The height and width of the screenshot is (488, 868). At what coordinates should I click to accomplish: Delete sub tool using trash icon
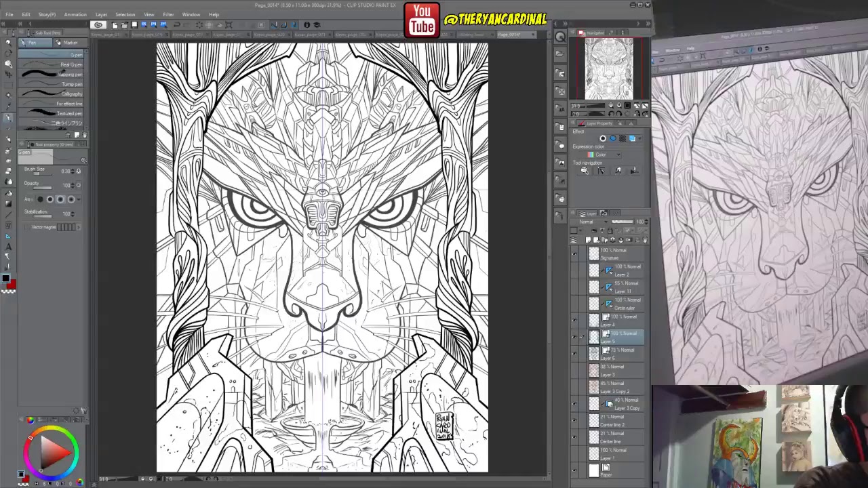coord(84,135)
